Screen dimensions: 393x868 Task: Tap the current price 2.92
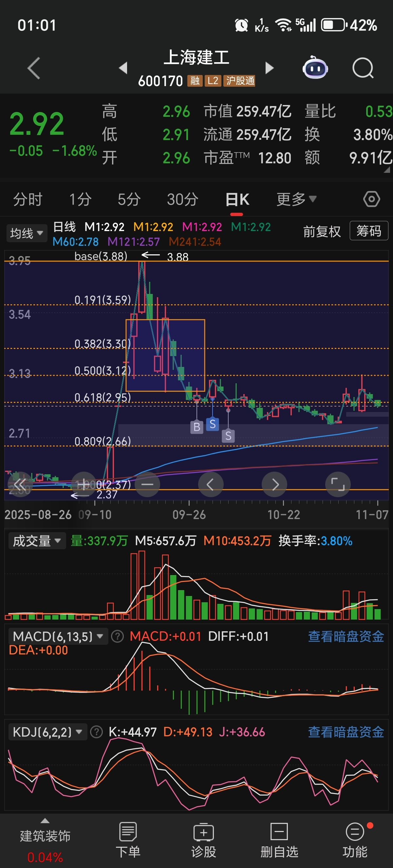[36, 124]
